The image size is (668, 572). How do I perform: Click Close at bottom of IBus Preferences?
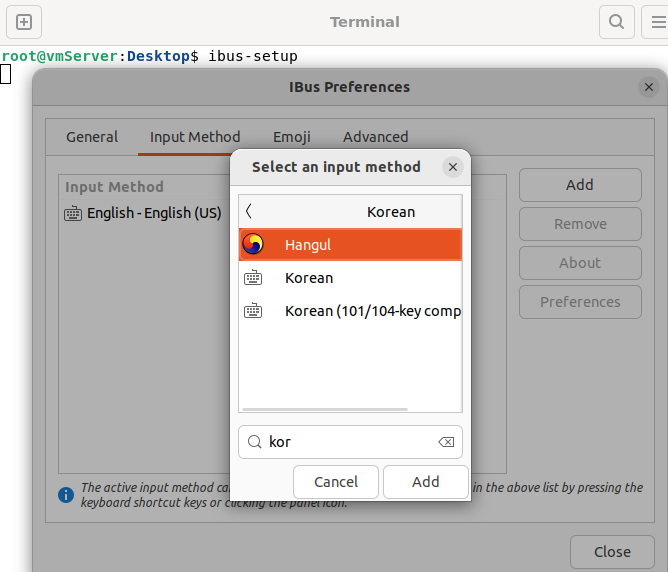tap(612, 552)
